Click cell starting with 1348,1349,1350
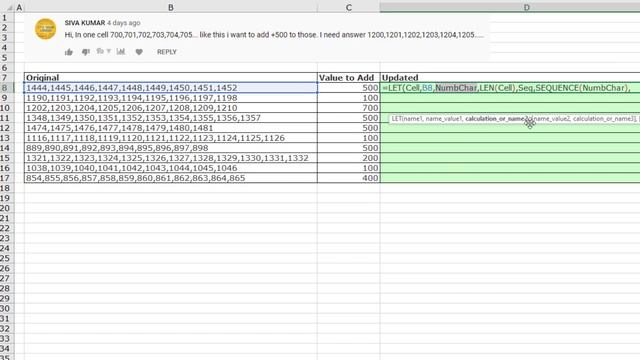 (171, 118)
